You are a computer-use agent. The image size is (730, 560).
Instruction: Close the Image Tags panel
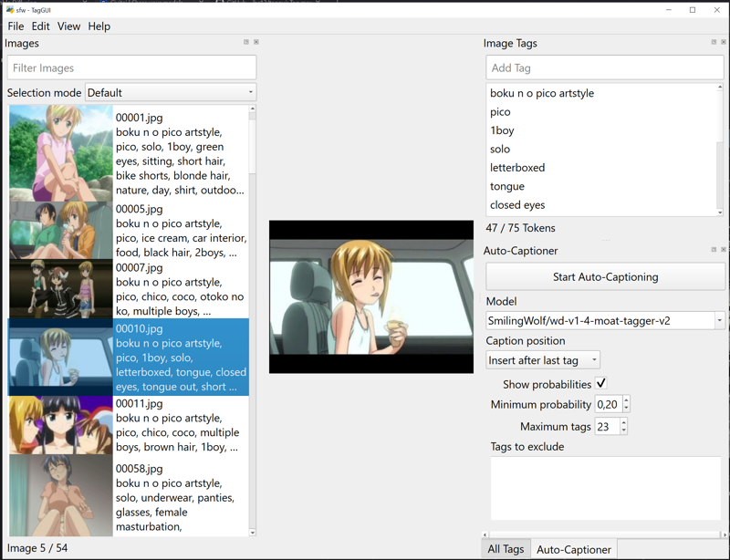click(x=724, y=42)
